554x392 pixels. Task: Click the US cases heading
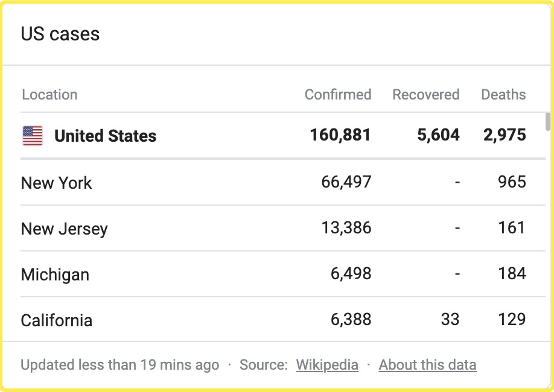[60, 34]
